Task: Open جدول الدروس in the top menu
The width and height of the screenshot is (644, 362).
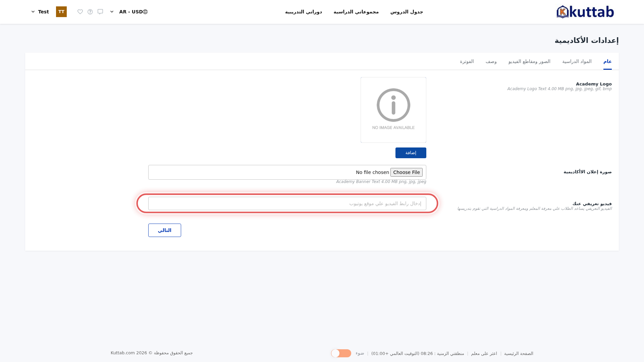Action: point(407,12)
